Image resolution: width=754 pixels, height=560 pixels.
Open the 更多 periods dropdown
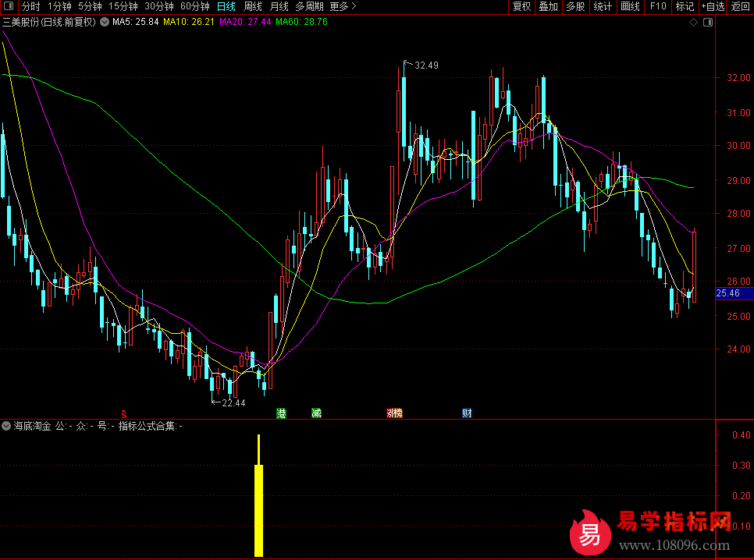343,6
